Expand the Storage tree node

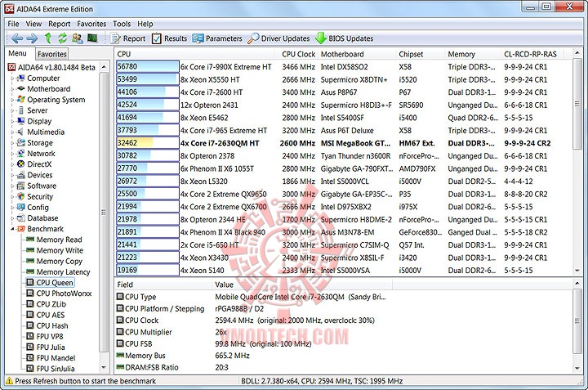pos(12,143)
